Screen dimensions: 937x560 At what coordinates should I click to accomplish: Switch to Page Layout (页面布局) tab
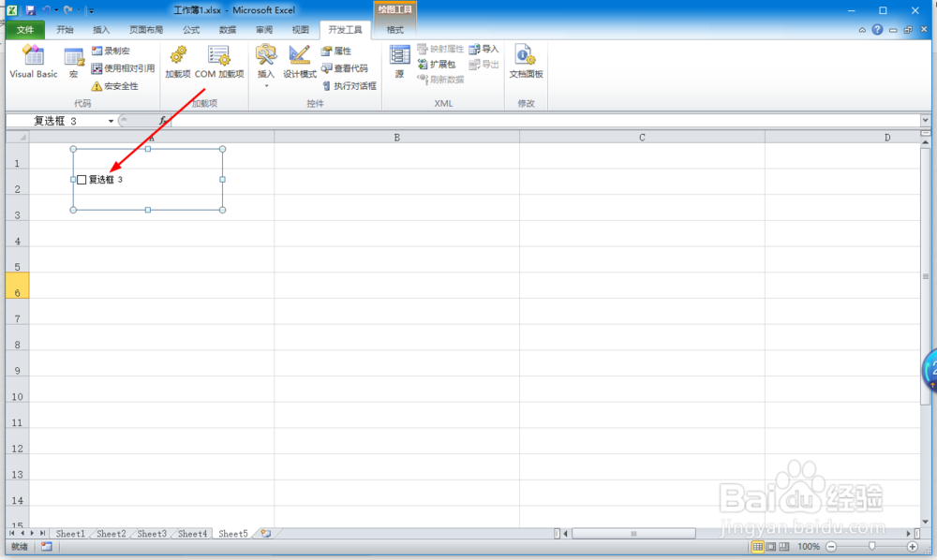146,30
